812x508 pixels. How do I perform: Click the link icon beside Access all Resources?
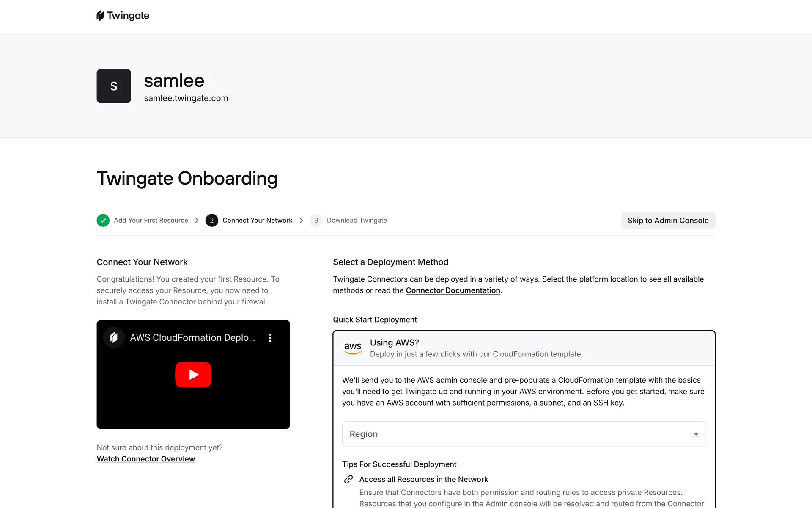pos(348,479)
